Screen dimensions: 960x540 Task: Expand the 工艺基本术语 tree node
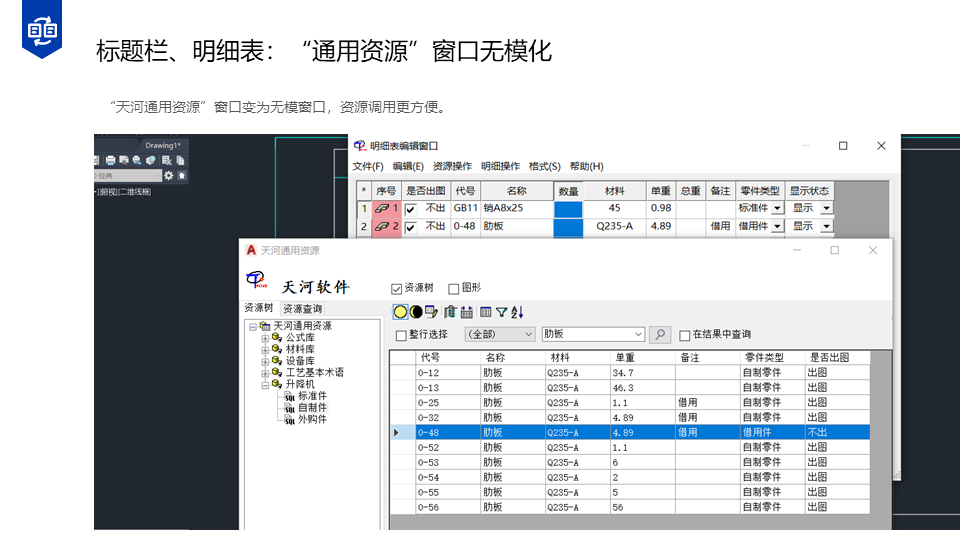tap(265, 373)
